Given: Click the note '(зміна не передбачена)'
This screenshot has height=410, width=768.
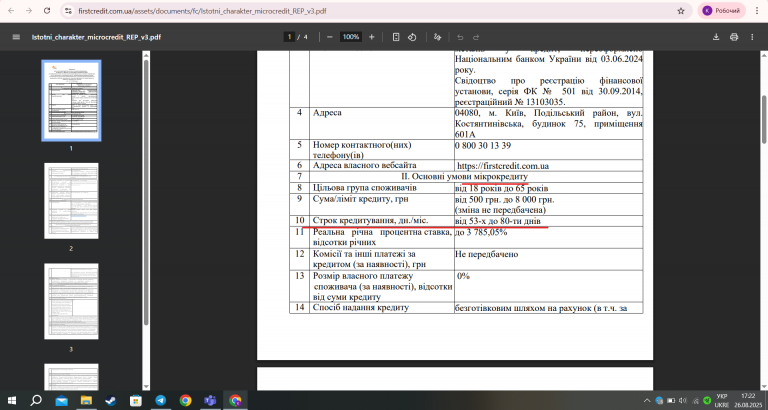Looking at the screenshot, I should tap(500, 210).
